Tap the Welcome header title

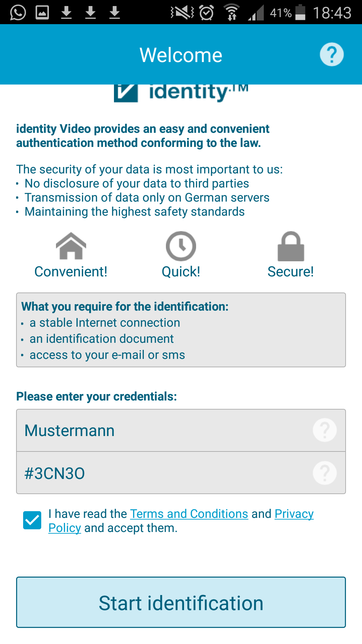pos(181,55)
